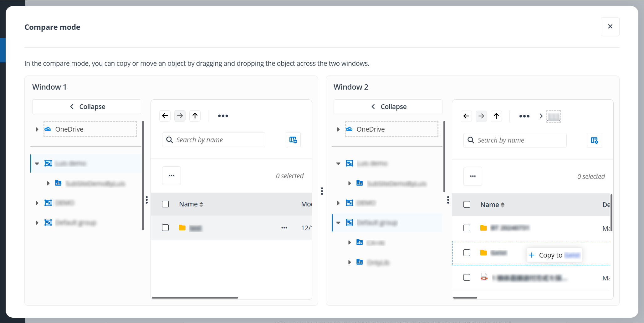Check the folder row checkbox in Window 1
This screenshot has width=644, height=323.
tap(166, 228)
